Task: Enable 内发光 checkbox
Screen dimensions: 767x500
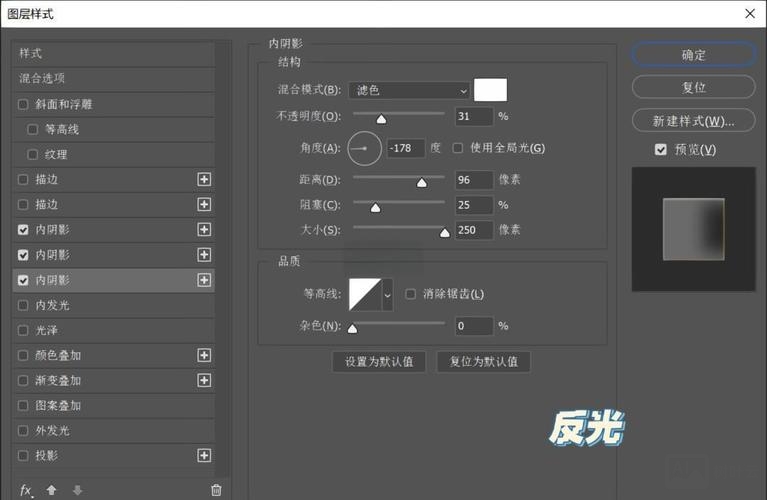Action: 23,305
